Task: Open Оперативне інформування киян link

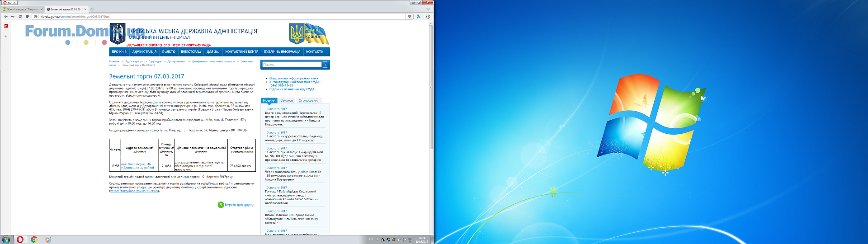Action: pyautogui.click(x=294, y=78)
